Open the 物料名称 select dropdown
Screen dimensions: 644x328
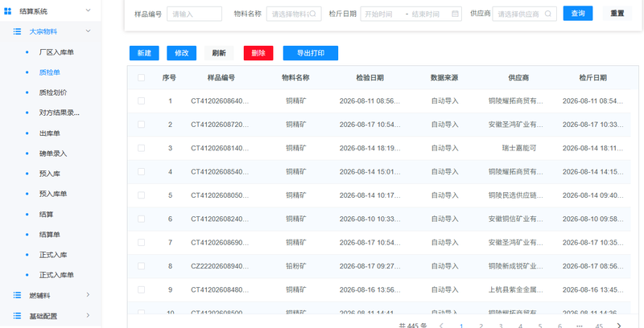click(294, 14)
